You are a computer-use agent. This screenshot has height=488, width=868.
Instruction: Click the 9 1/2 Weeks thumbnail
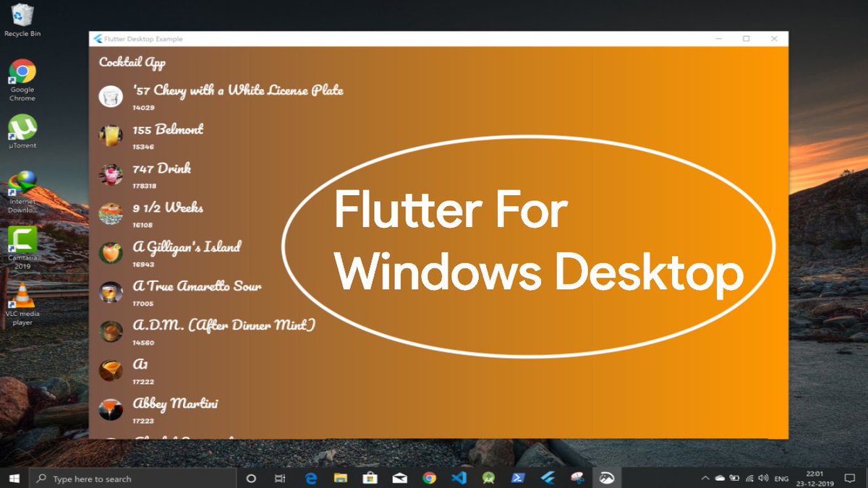click(111, 214)
